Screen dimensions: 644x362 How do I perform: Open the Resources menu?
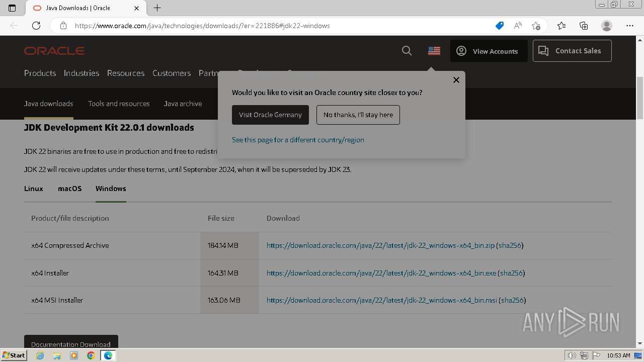click(x=126, y=73)
